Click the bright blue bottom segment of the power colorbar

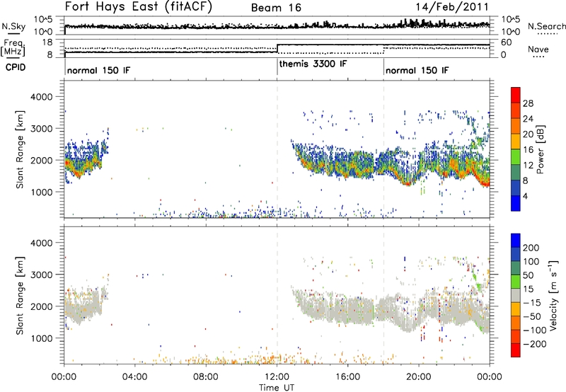(x=516, y=203)
